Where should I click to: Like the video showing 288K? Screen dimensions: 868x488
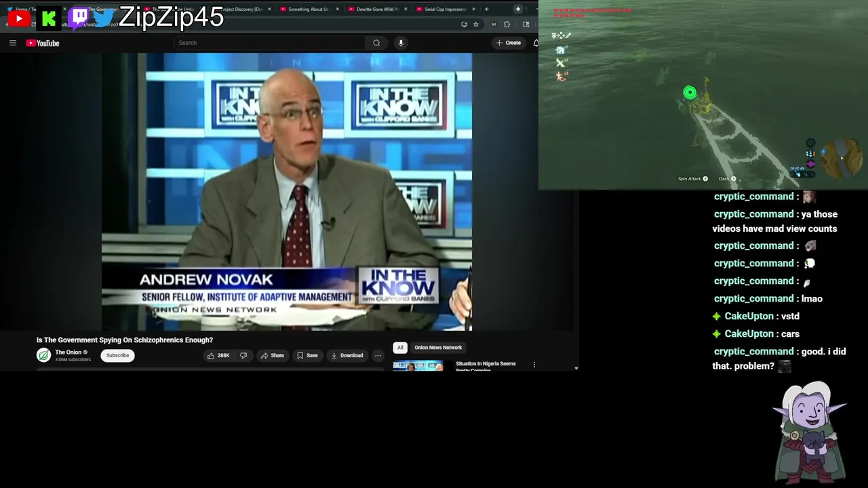(x=218, y=355)
